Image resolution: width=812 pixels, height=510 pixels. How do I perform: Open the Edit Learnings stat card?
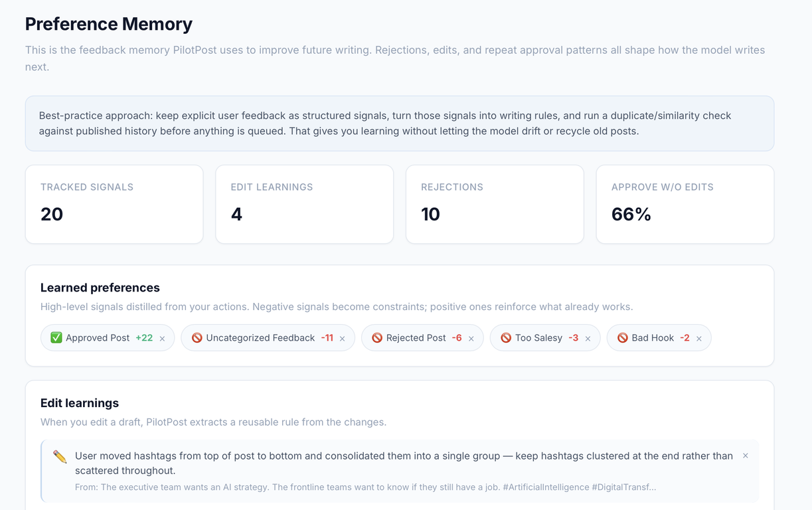tap(305, 205)
